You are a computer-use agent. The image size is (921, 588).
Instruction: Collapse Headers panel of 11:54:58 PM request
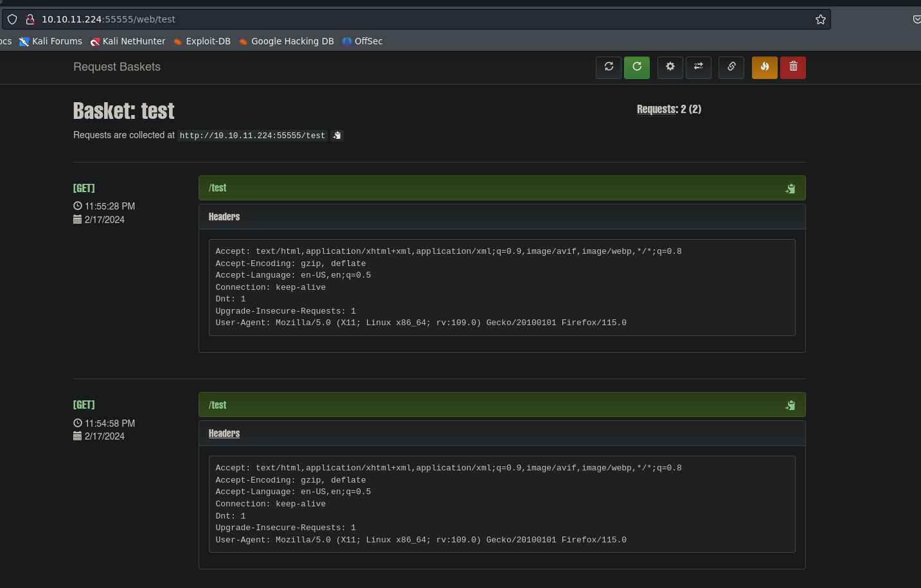coord(224,434)
